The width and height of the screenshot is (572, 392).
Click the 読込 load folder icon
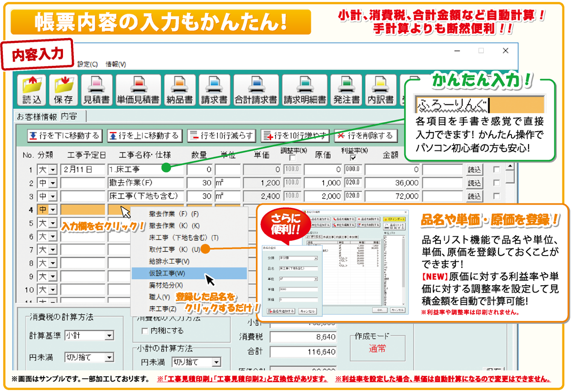pos(33,90)
